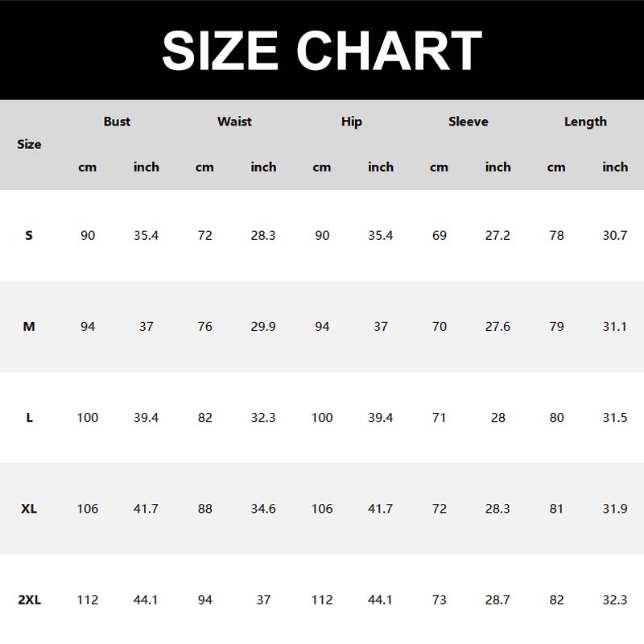
Task: Select the Waist column header
Action: (x=234, y=122)
